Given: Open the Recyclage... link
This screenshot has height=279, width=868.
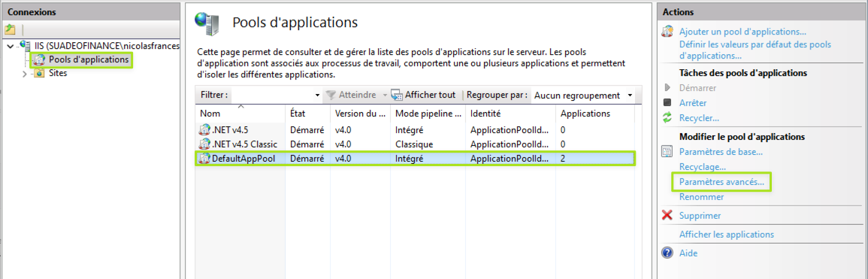Looking at the screenshot, I should click(x=702, y=166).
